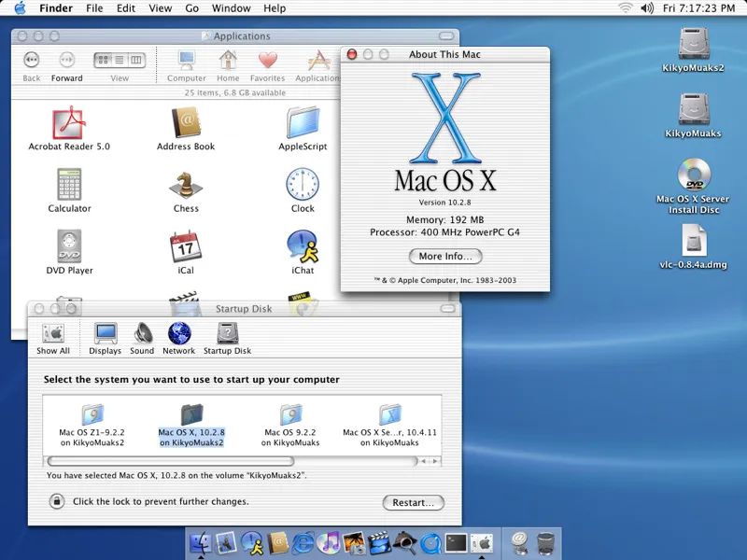Open the Go menu
Image resolution: width=747 pixels, height=560 pixels.
click(x=191, y=8)
